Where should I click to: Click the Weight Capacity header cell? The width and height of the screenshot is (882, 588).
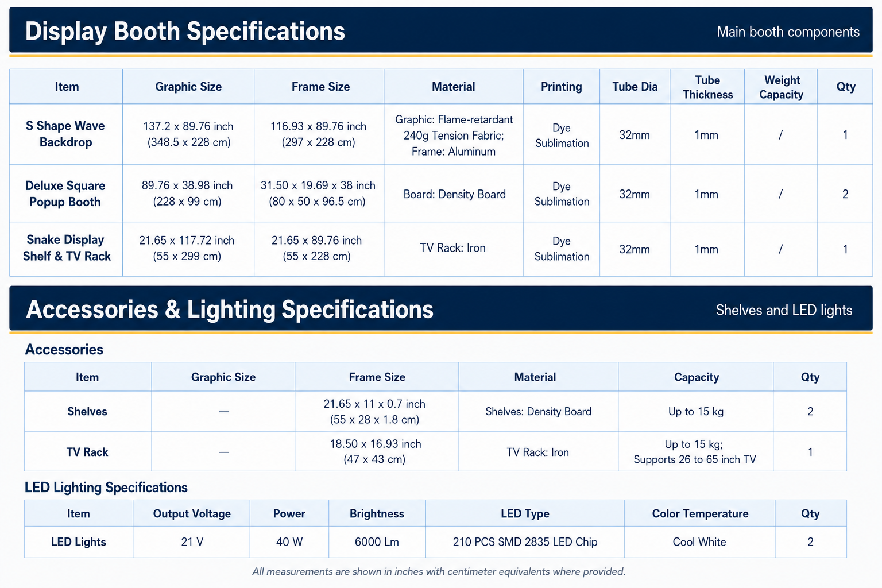(x=781, y=87)
